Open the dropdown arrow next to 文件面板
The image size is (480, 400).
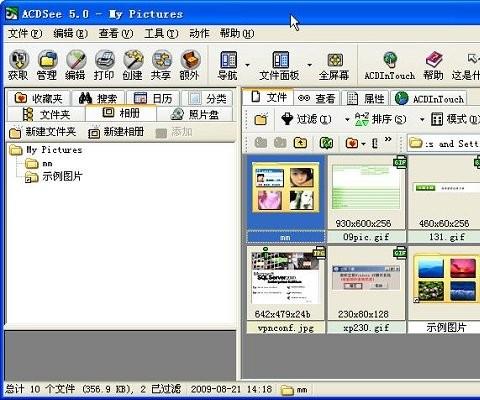309,65
